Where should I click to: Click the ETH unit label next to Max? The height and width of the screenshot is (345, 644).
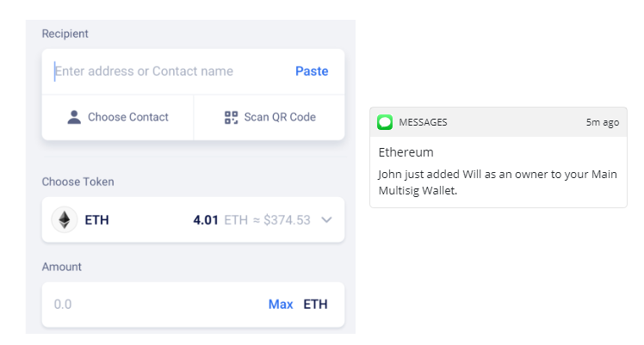315,304
